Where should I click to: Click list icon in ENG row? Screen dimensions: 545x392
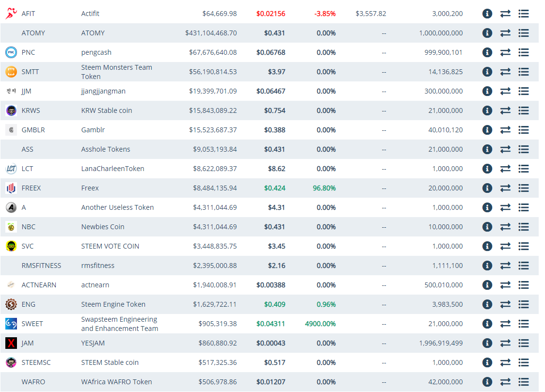pos(523,304)
